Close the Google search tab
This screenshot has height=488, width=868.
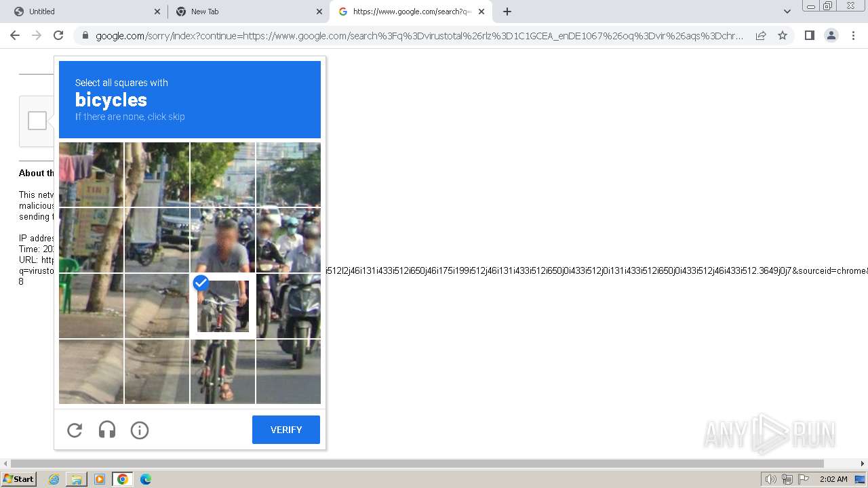click(481, 12)
